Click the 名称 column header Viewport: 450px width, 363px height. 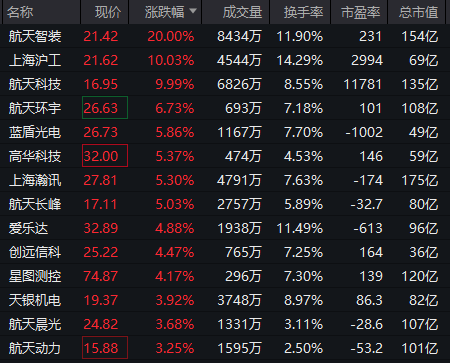click(20, 12)
